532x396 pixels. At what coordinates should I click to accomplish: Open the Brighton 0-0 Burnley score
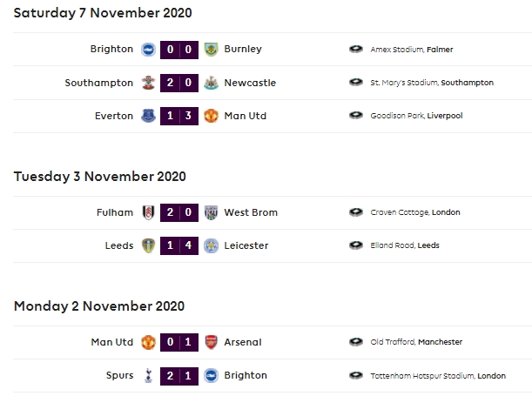click(x=179, y=50)
